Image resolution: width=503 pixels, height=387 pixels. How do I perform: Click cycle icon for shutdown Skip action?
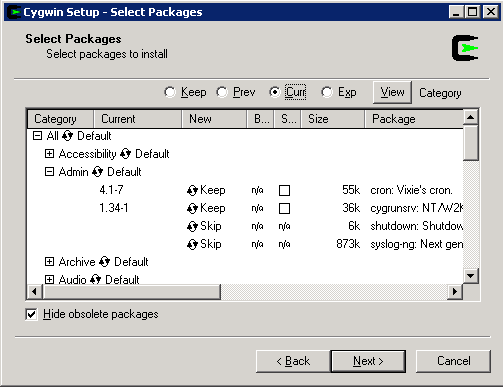(192, 226)
